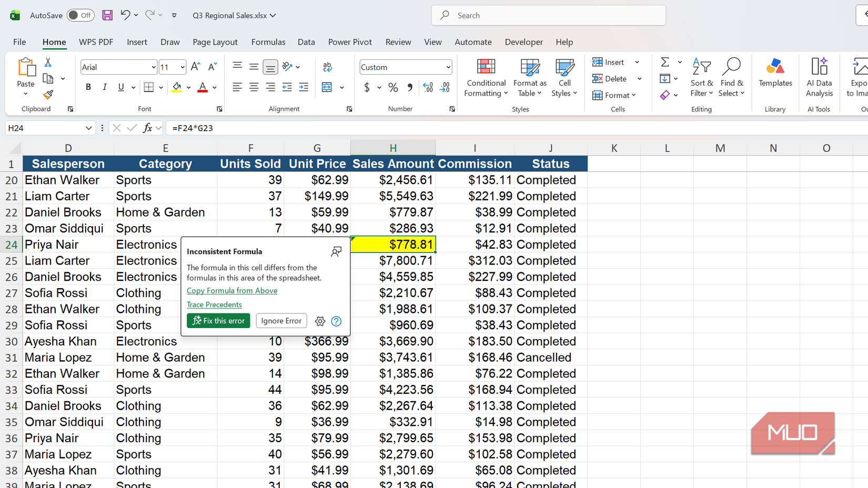This screenshot has width=868, height=488.
Task: Expand the Name Box dropdown
Action: point(88,128)
